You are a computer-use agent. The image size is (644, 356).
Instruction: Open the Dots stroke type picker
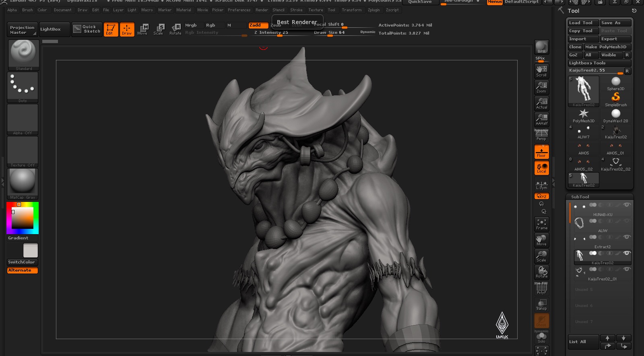[x=23, y=87]
